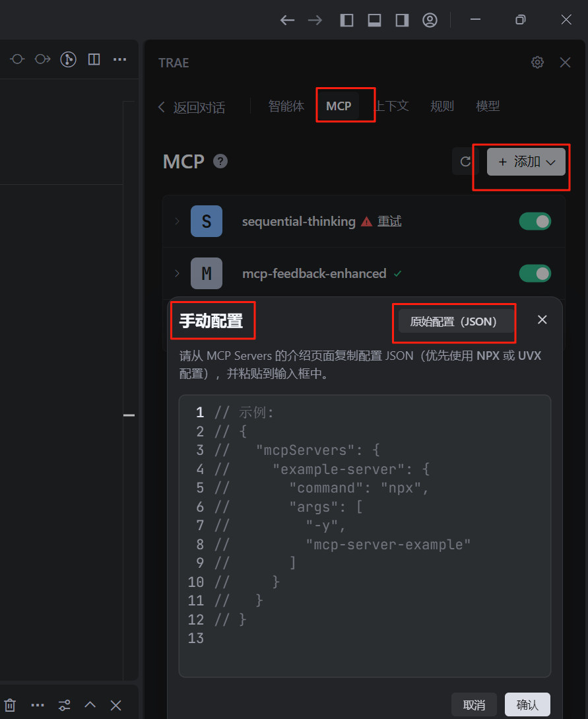
Task: Switch to the 模型 tab
Action: click(488, 106)
